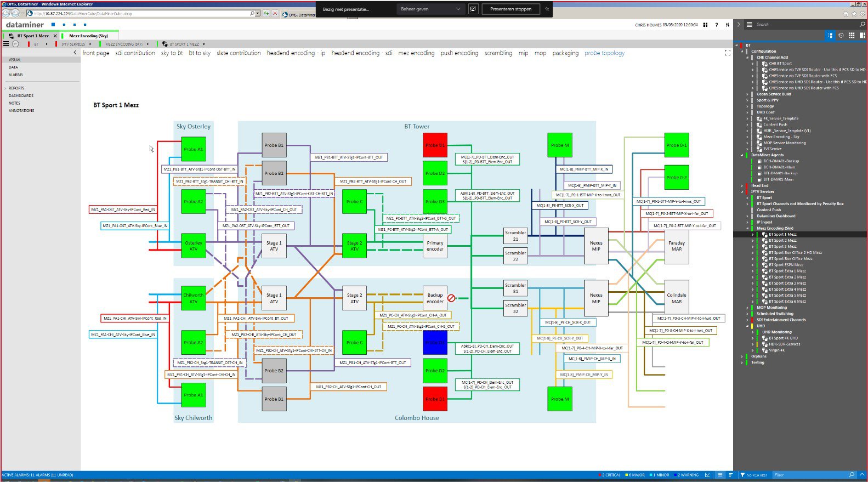Open the sky to bt tab
The image size is (868, 482).
[172, 53]
